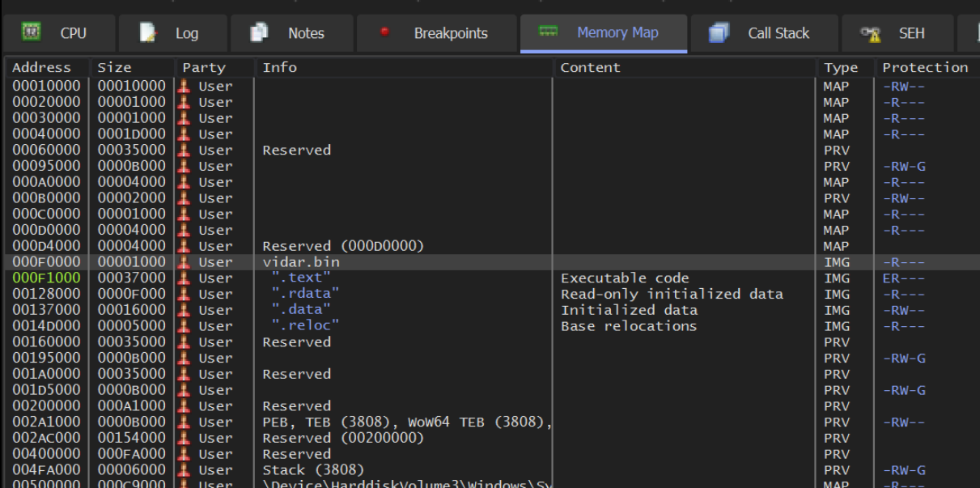Select the ".text" section row
980x488 pixels.
301,278
